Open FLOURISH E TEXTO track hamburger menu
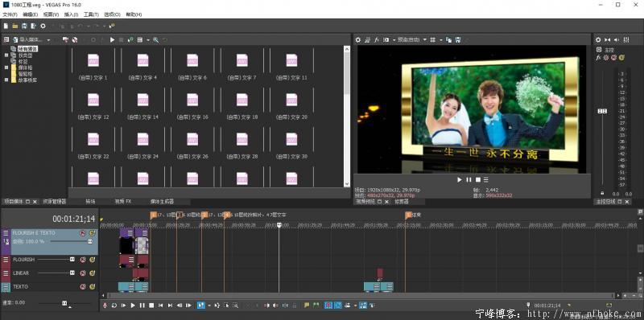The width and height of the screenshot is (644, 320). tap(6, 233)
